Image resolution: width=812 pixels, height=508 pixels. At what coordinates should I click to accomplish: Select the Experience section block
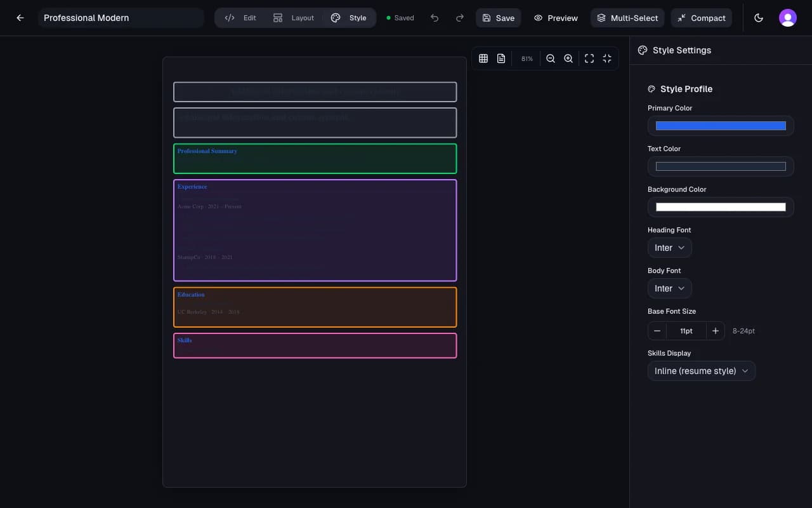coord(315,230)
